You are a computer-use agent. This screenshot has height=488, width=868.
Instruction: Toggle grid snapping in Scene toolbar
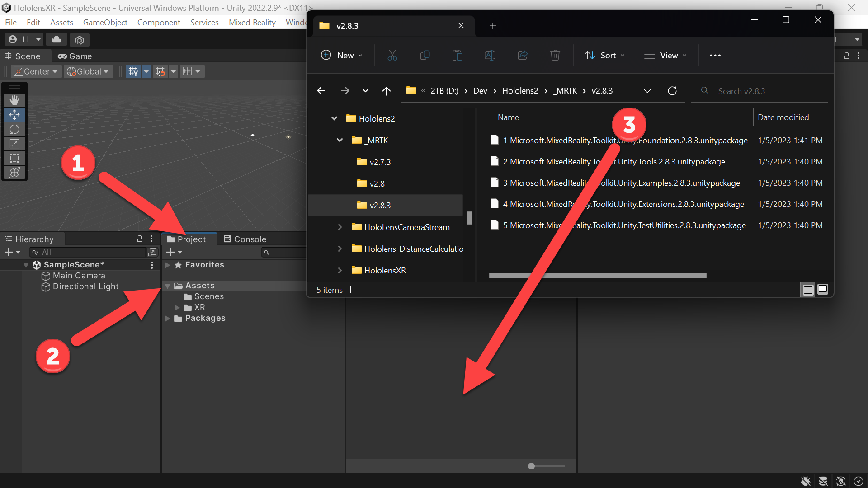click(160, 71)
